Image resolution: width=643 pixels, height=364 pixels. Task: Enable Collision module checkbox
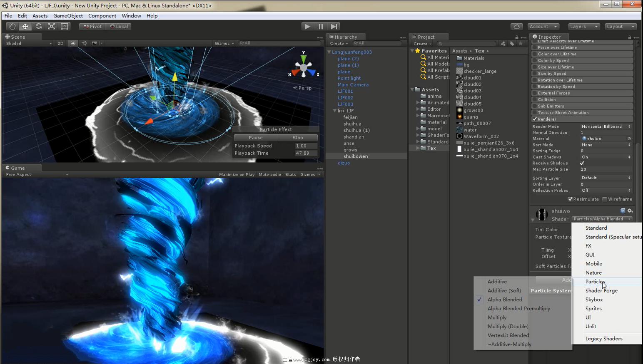(534, 100)
